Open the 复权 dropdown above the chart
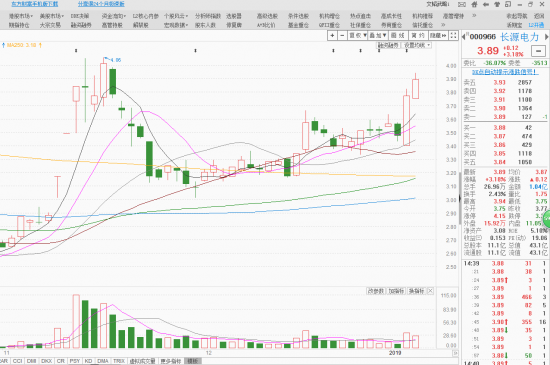This screenshot has width=550, height=365. 357,35
